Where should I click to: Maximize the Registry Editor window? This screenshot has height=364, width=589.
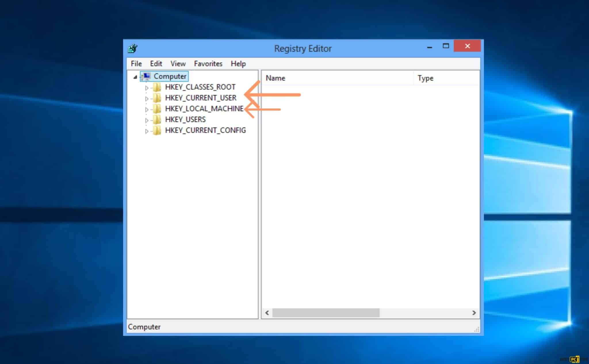[x=446, y=46]
